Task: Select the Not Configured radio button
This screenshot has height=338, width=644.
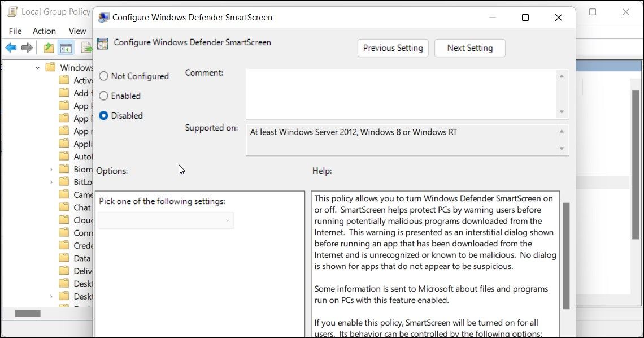Action: pyautogui.click(x=103, y=76)
